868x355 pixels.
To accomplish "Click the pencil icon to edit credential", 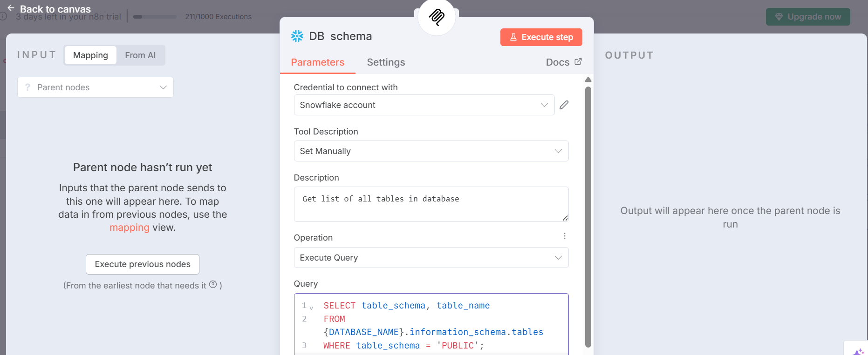I will tap(564, 105).
